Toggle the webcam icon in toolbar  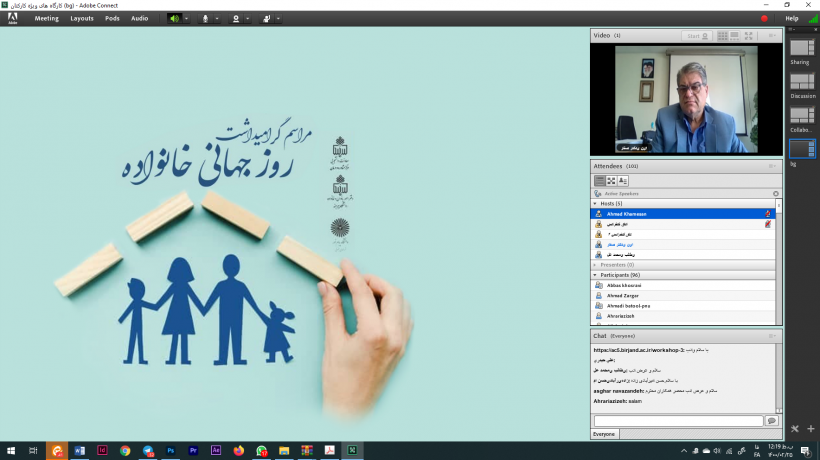236,18
